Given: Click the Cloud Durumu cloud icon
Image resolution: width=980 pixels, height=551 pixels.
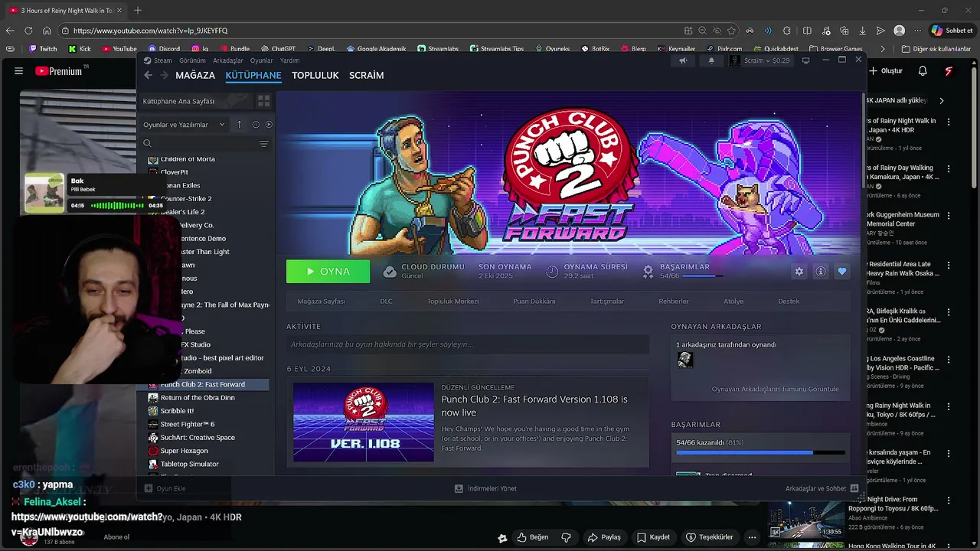Looking at the screenshot, I should click(390, 272).
